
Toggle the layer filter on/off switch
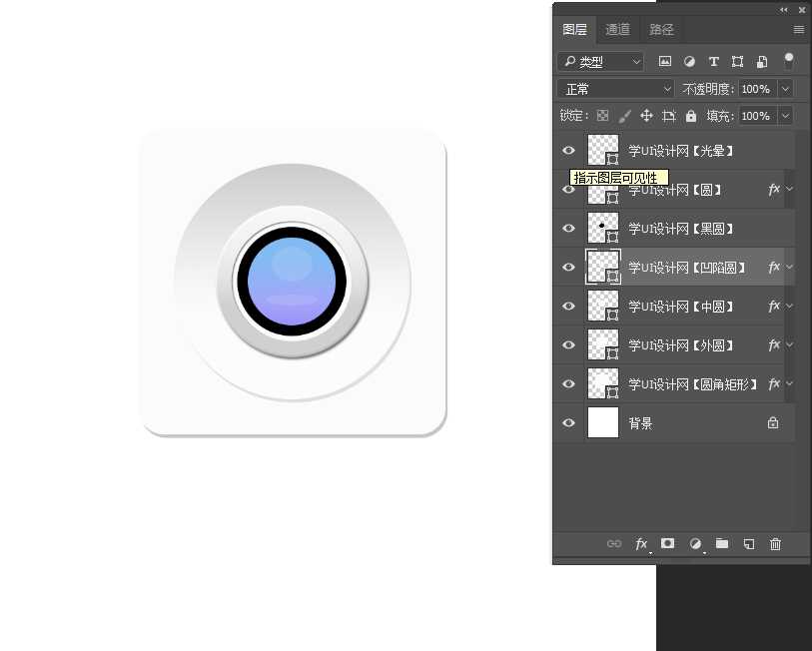(x=789, y=61)
